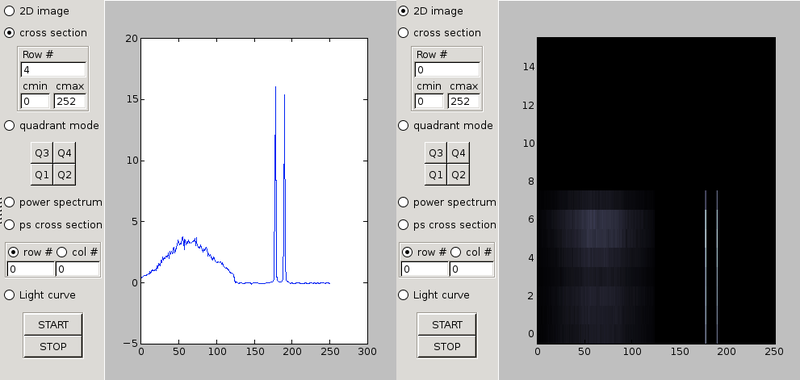
Task: Click Q1 quadrant button in right panel
Action: point(436,175)
